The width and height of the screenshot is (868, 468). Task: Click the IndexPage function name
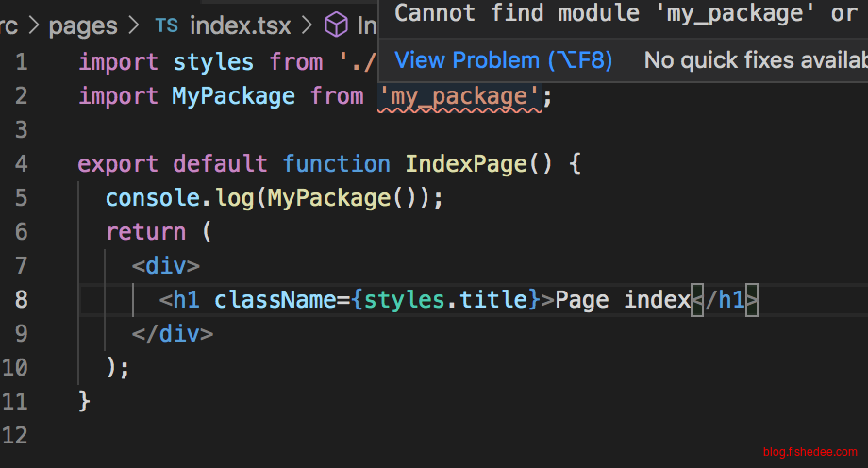[x=465, y=164]
